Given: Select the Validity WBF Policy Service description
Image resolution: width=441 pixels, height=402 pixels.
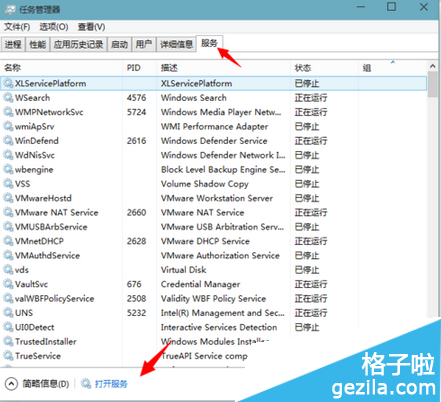Looking at the screenshot, I should pyautogui.click(x=213, y=298).
